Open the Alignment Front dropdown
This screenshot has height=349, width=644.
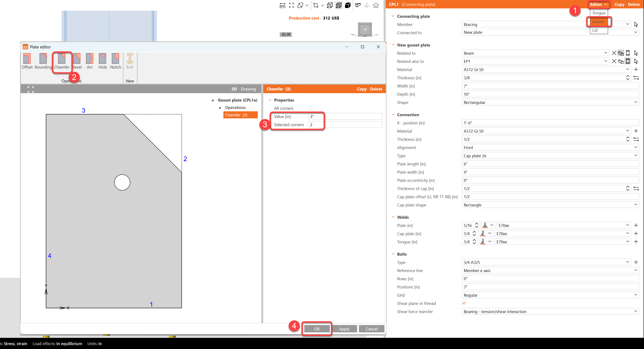pyautogui.click(x=636, y=147)
